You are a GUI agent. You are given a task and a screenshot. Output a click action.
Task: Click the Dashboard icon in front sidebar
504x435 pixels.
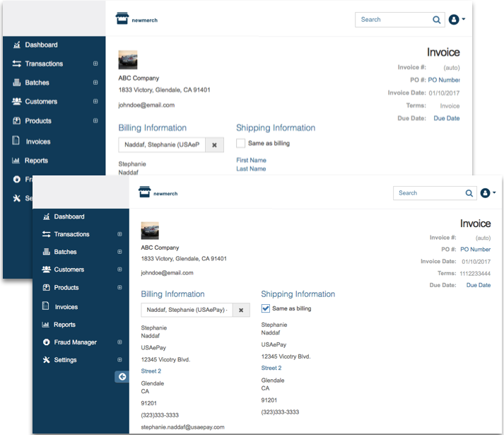[47, 216]
